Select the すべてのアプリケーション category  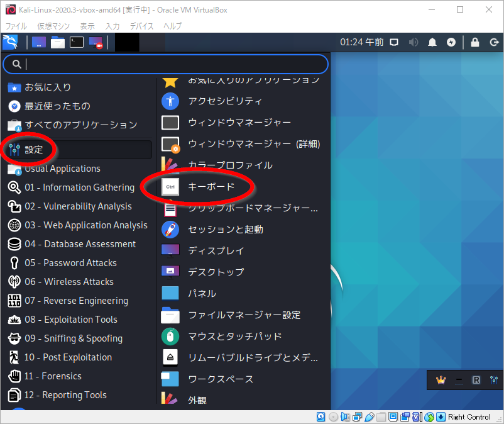[79, 125]
